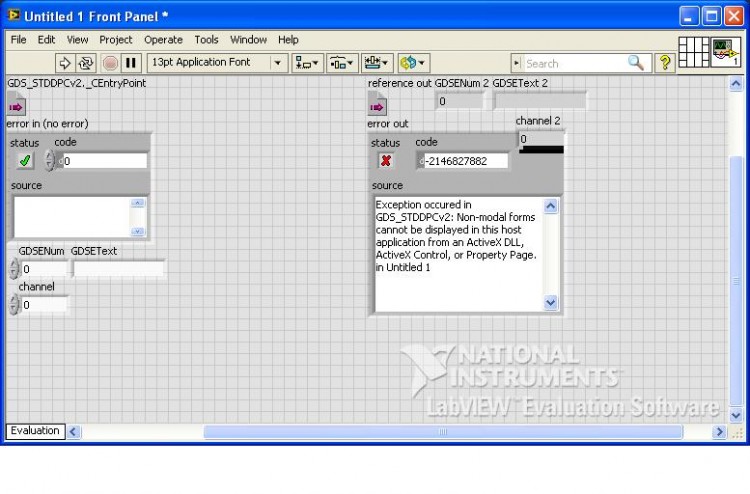750x494 pixels.
Task: Click the channel numeric field
Action: pyautogui.click(x=44, y=305)
